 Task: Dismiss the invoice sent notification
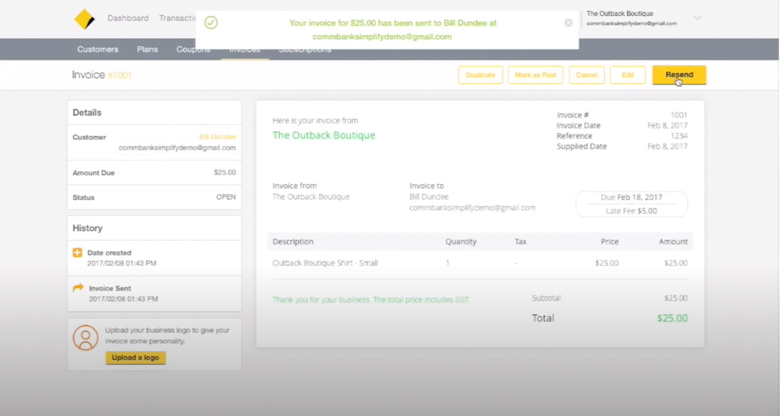[568, 23]
